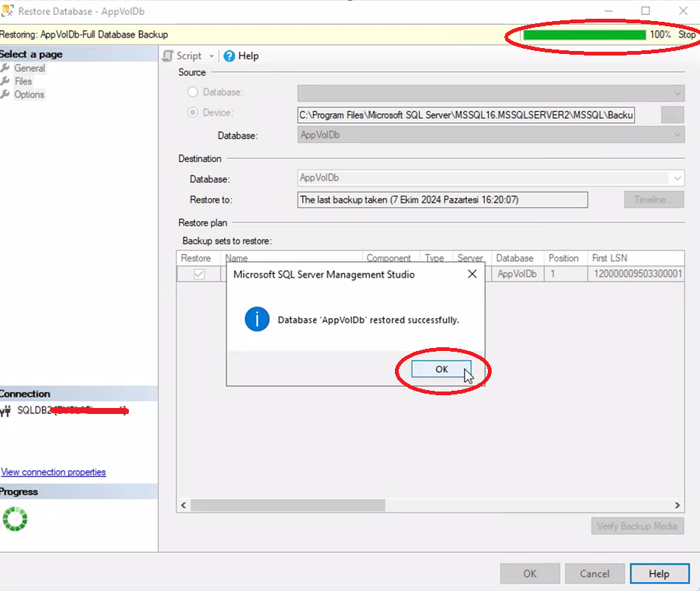
Task: Open the destination Database AppVolDb dropdown
Action: [678, 178]
